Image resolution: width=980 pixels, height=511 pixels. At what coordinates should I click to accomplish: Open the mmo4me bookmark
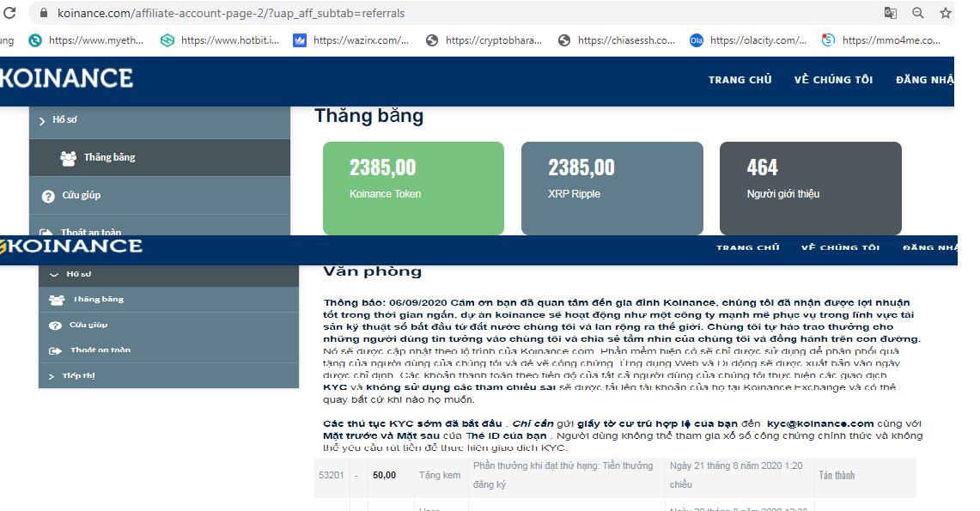coord(880,40)
